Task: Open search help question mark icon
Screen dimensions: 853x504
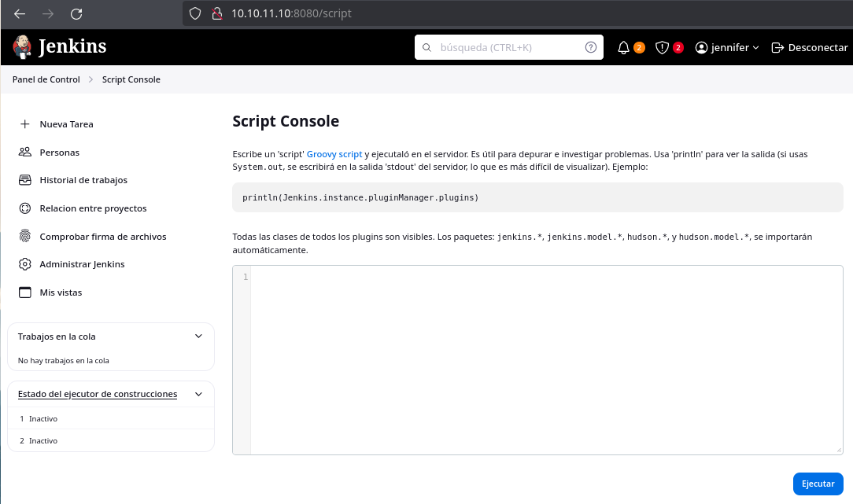Action: 591,47
